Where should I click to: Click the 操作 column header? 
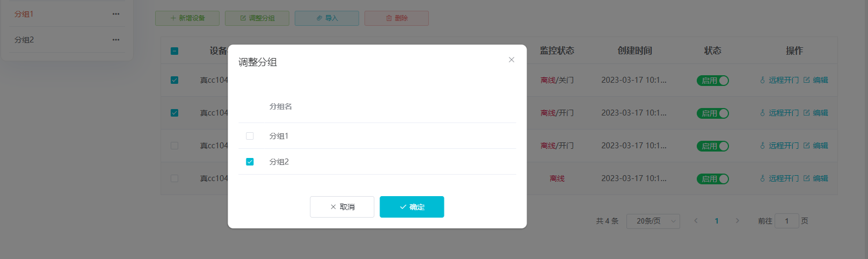click(x=794, y=51)
